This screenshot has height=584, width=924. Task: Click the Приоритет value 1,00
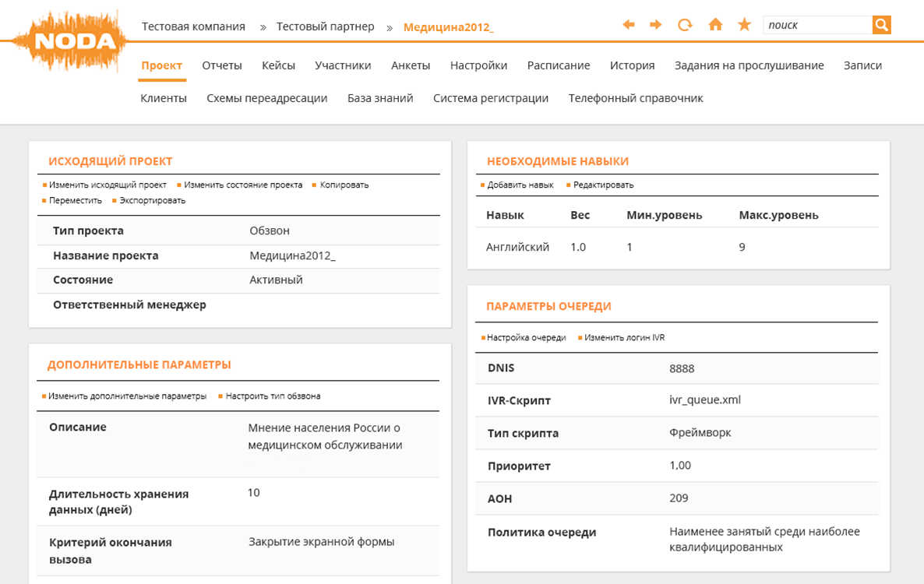pyautogui.click(x=680, y=466)
